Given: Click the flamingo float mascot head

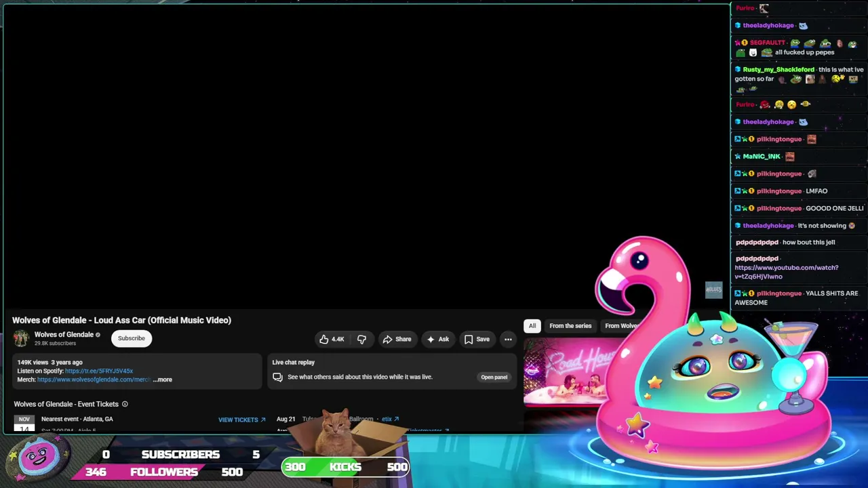Looking at the screenshot, I should (x=641, y=264).
